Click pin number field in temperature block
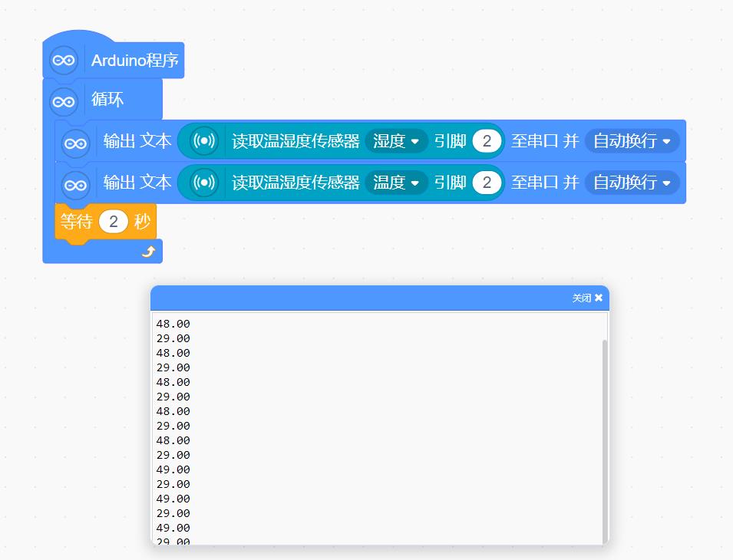This screenshot has width=733, height=560. pos(487,182)
